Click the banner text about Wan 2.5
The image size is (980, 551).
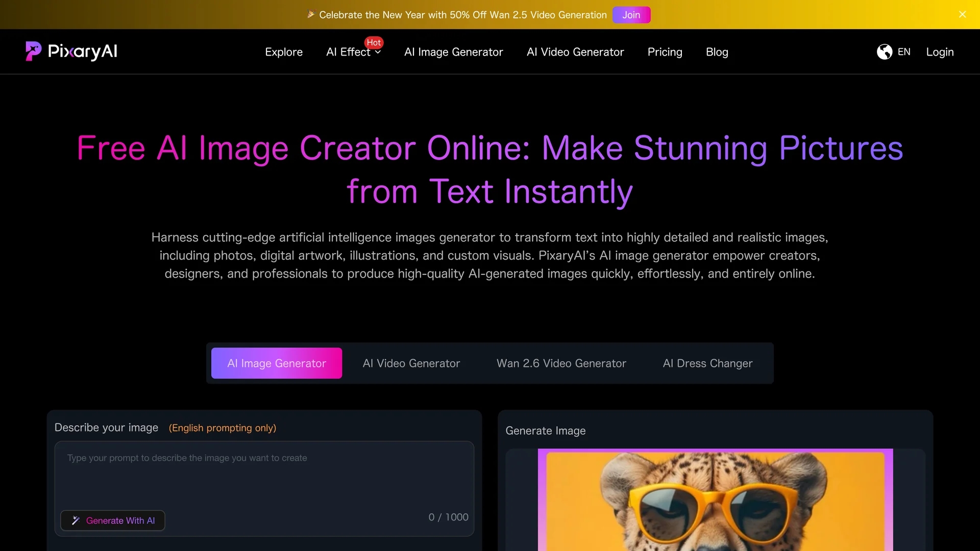tap(463, 15)
